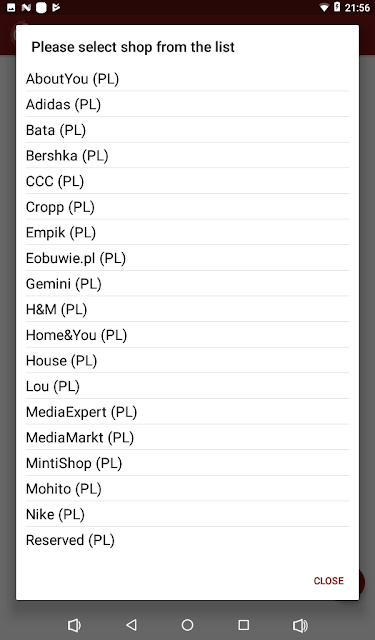375x640 pixels.
Task: Select AboutYou (PL) from the list
Action: click(187, 78)
